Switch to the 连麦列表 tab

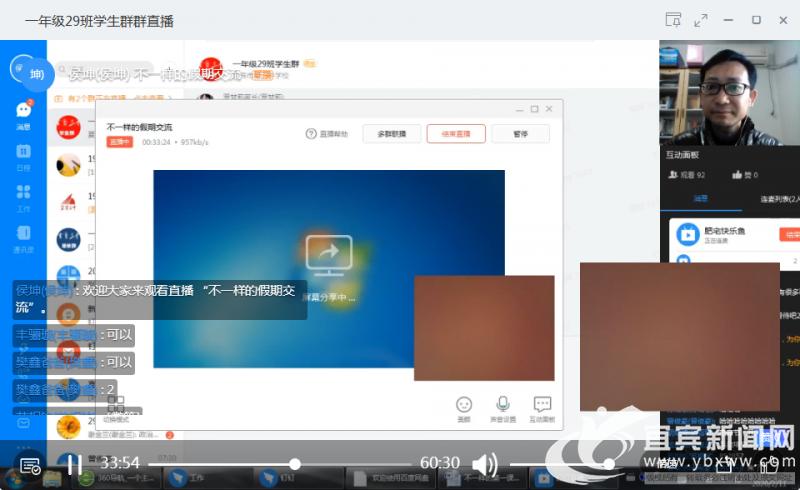[x=780, y=199]
